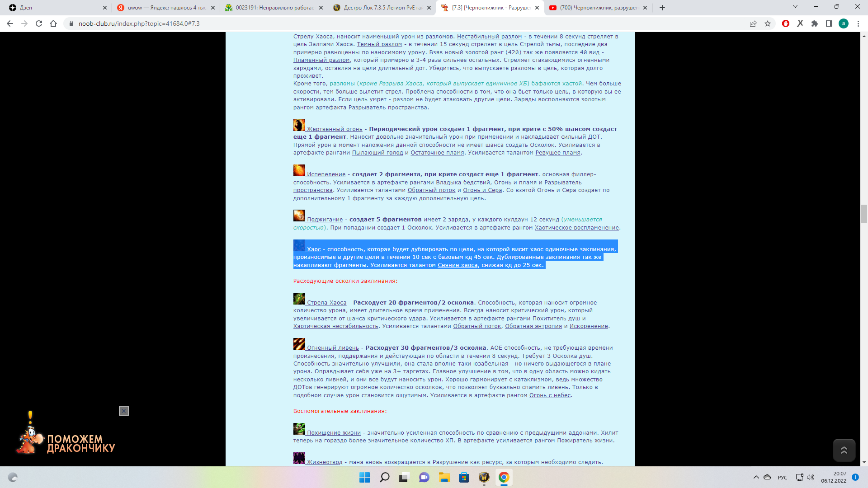Show hidden system tray icons chevron
Viewport: 868px width, 488px height.
756,477
